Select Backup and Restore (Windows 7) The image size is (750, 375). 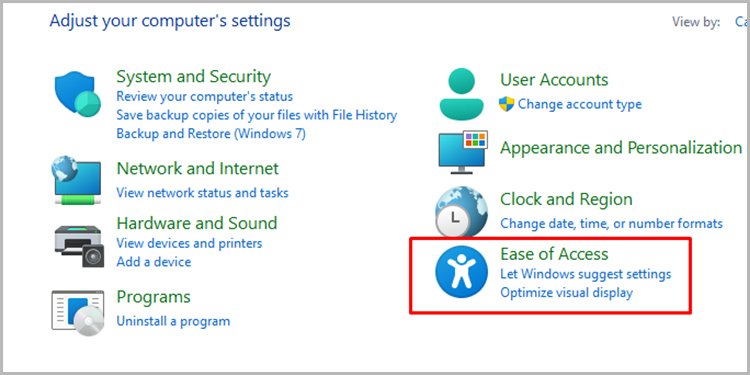tap(211, 133)
